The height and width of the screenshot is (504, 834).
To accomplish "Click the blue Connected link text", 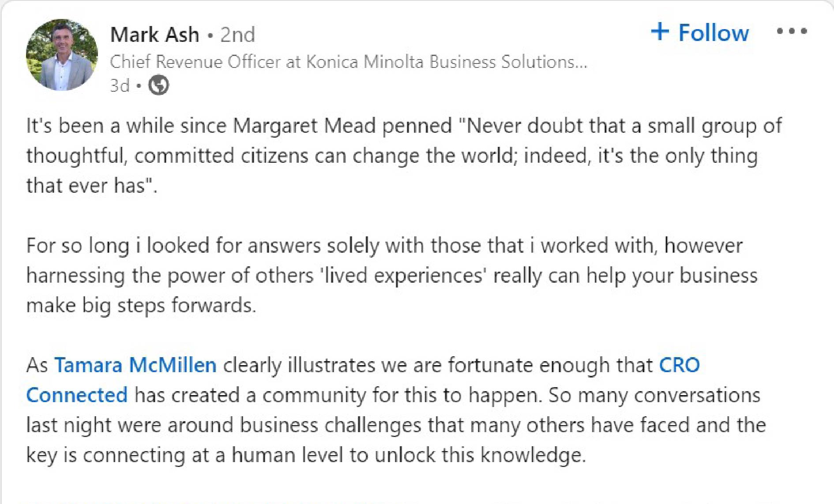I will point(77,395).
